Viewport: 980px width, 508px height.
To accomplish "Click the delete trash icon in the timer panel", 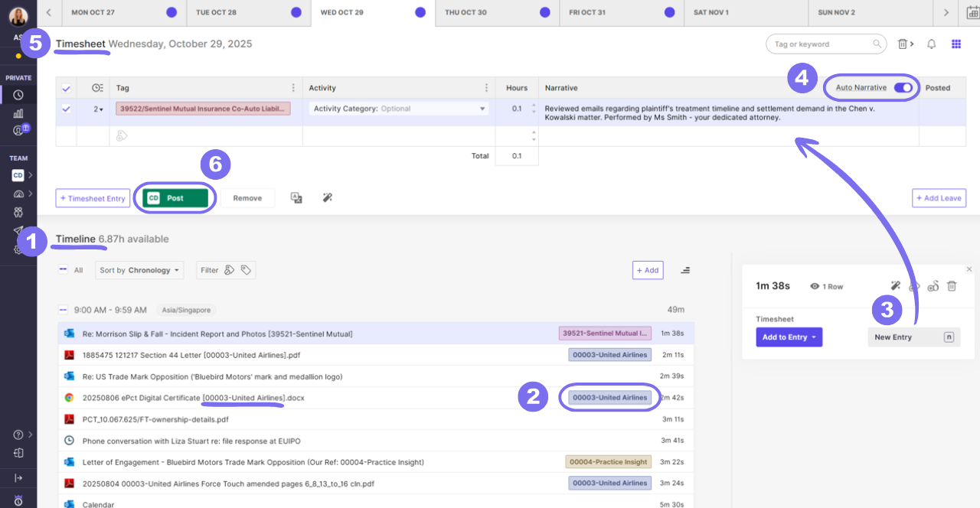I will tap(952, 285).
